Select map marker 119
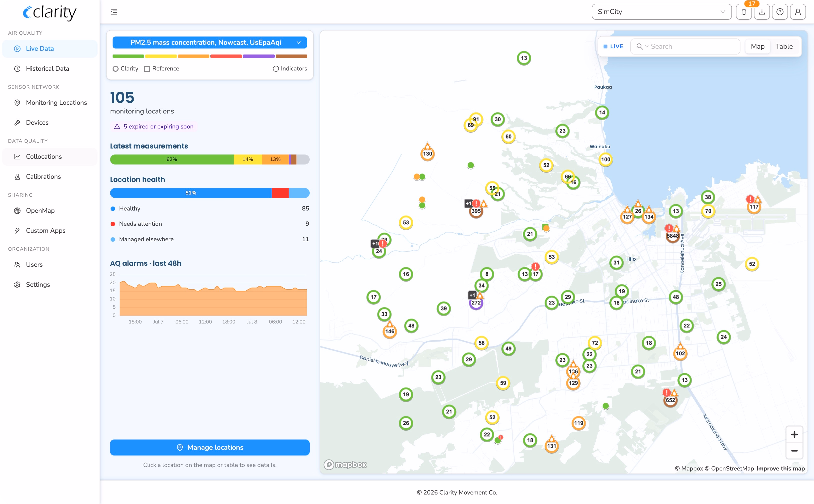The image size is (814, 504). 579,423
